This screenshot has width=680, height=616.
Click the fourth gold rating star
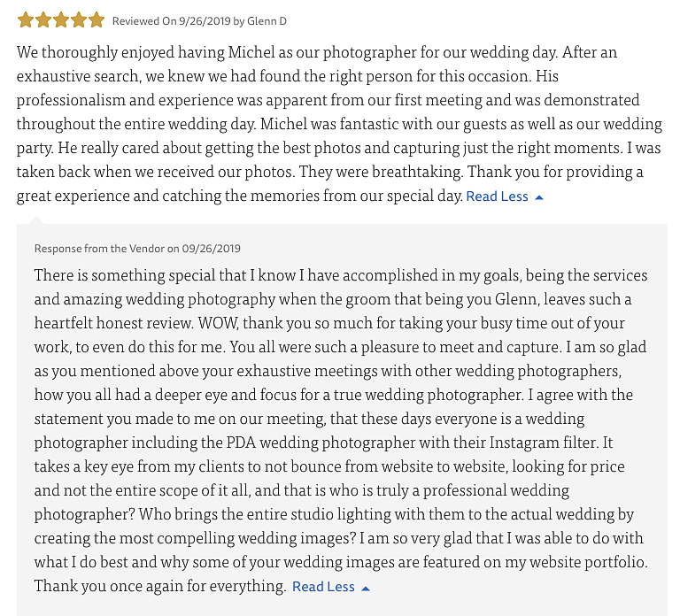pos(79,20)
